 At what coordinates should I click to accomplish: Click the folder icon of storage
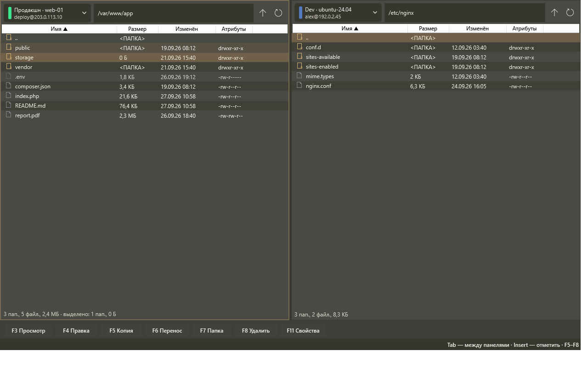point(9,57)
